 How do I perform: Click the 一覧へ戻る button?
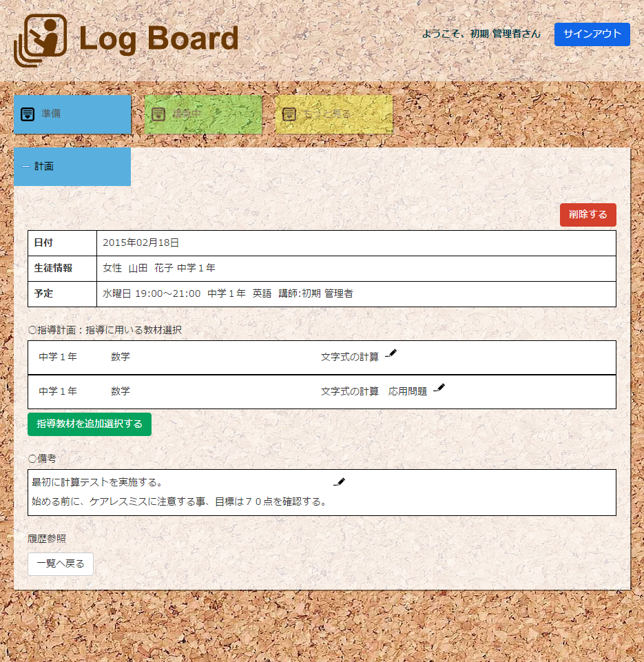61,563
